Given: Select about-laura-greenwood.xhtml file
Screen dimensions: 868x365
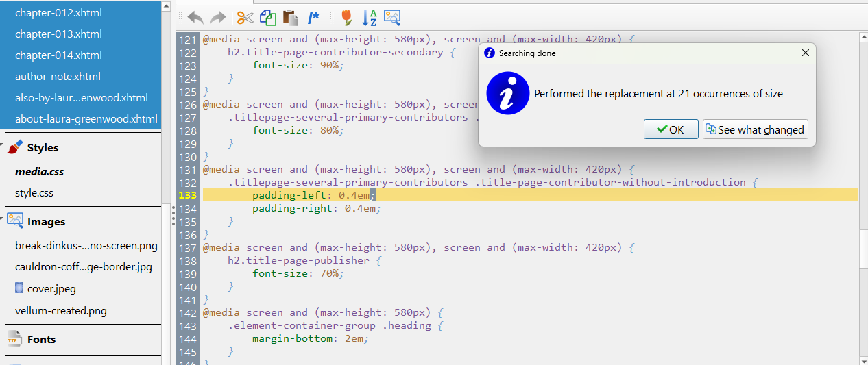Looking at the screenshot, I should 86,118.
